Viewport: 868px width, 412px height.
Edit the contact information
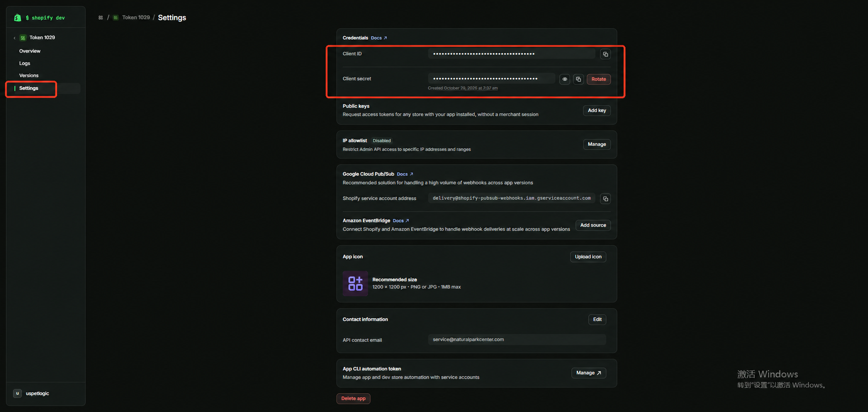pos(597,319)
